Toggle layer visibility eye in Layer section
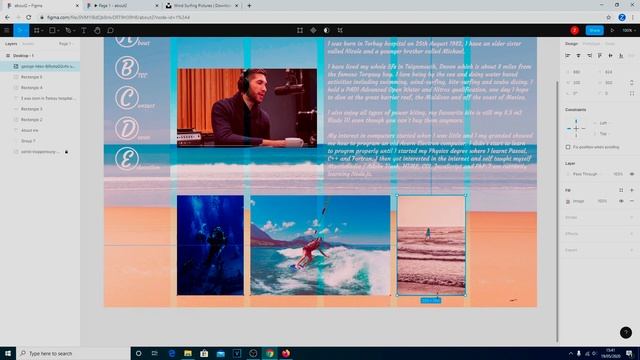This screenshot has height=360, width=640. point(632,174)
